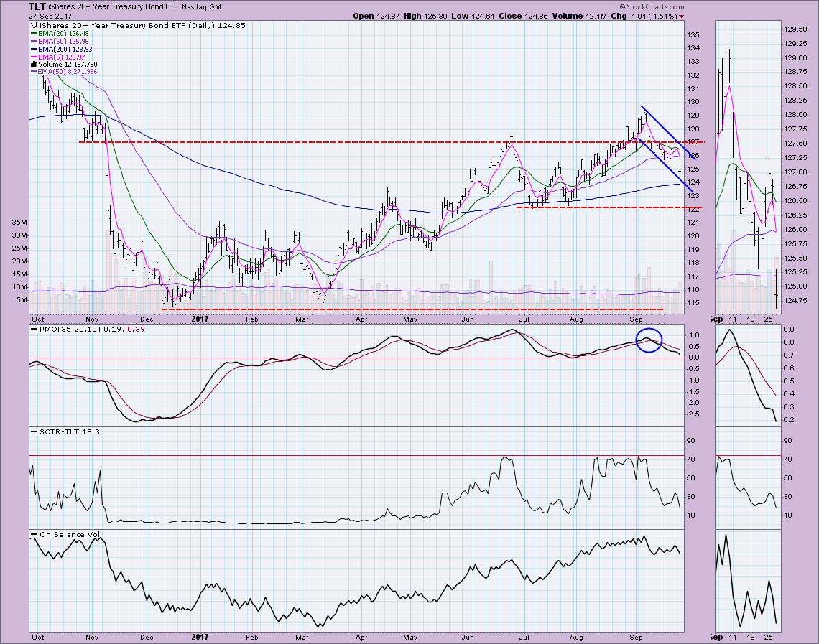Click the red down arrow beside Chg
The image size is (819, 644).
[681, 16]
